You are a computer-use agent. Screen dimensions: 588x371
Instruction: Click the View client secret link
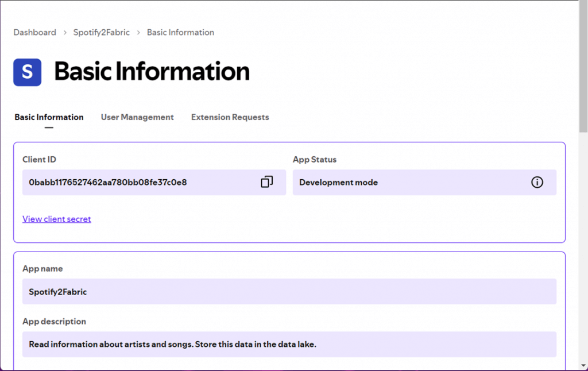pos(57,219)
